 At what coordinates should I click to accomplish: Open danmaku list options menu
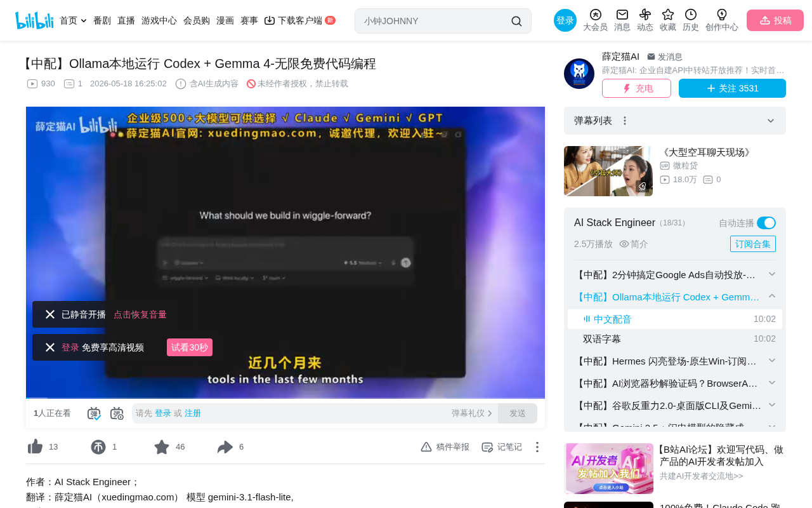point(625,121)
